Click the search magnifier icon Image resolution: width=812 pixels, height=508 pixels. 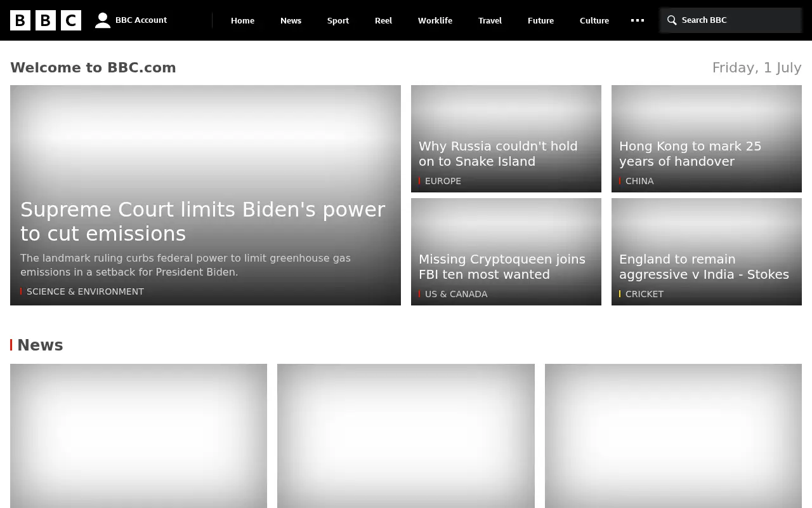pos(672,20)
